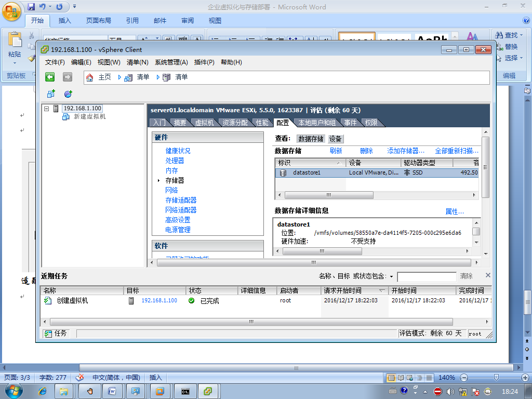Open the 电源管理 link
This screenshot has height=399, width=532.
(178, 229)
